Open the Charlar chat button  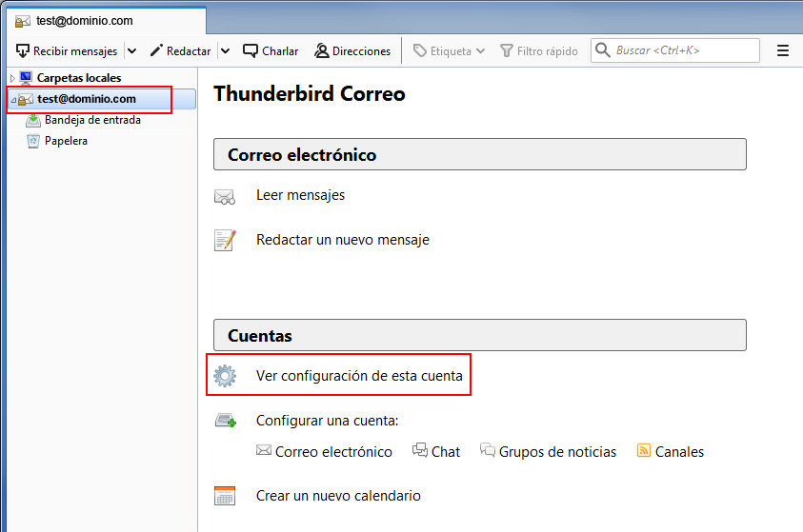coord(271,50)
